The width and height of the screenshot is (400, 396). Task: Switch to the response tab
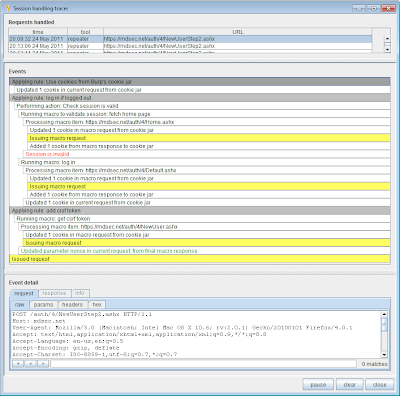(54, 293)
